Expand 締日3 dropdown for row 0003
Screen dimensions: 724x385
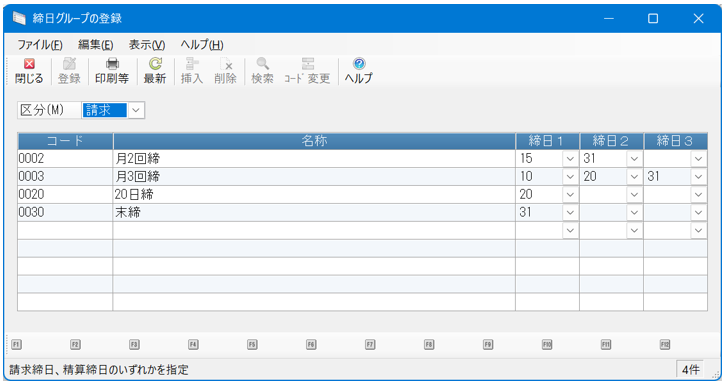pyautogui.click(x=699, y=177)
